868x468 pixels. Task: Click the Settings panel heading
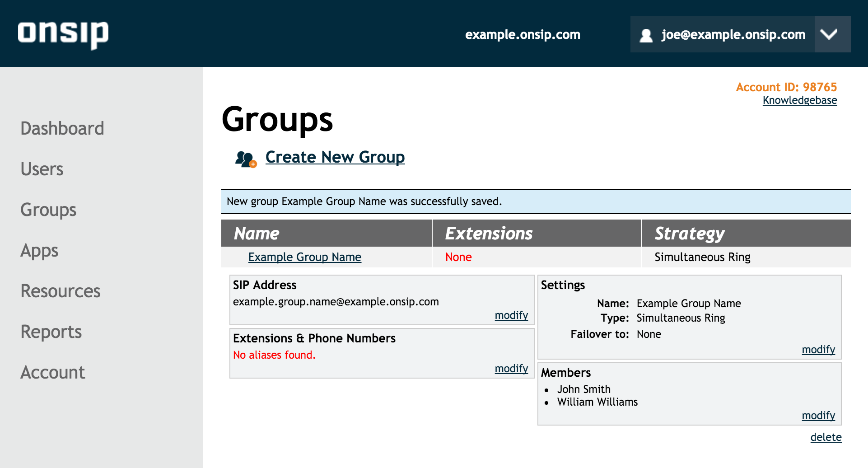(563, 285)
